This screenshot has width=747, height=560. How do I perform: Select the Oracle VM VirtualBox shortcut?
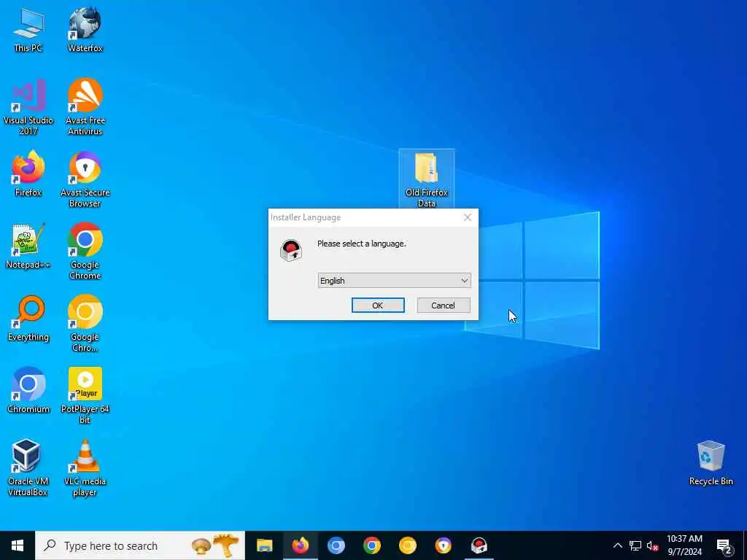tap(28, 468)
